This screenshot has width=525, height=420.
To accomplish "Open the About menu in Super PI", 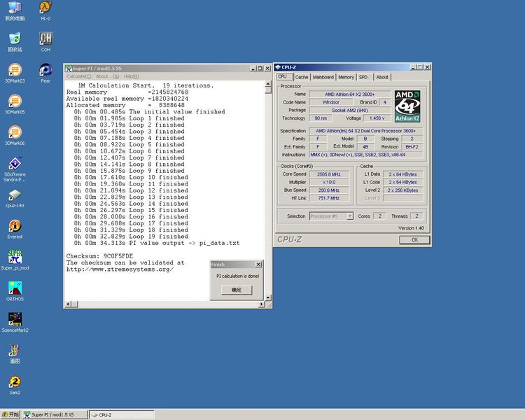I will (108, 76).
